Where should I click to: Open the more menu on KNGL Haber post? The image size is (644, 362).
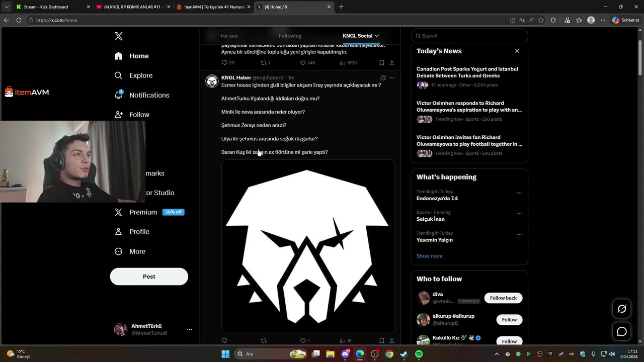point(392,78)
